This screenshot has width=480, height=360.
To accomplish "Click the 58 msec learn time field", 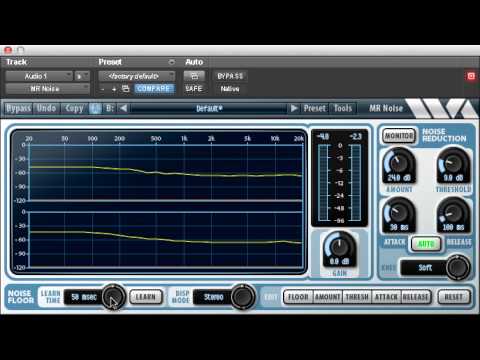I will (83, 297).
